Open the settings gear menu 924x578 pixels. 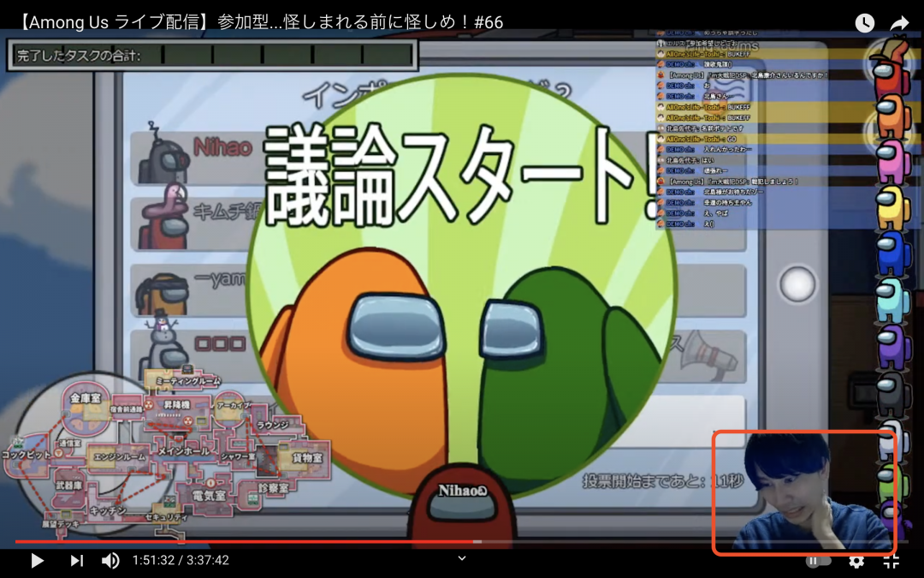(x=856, y=560)
